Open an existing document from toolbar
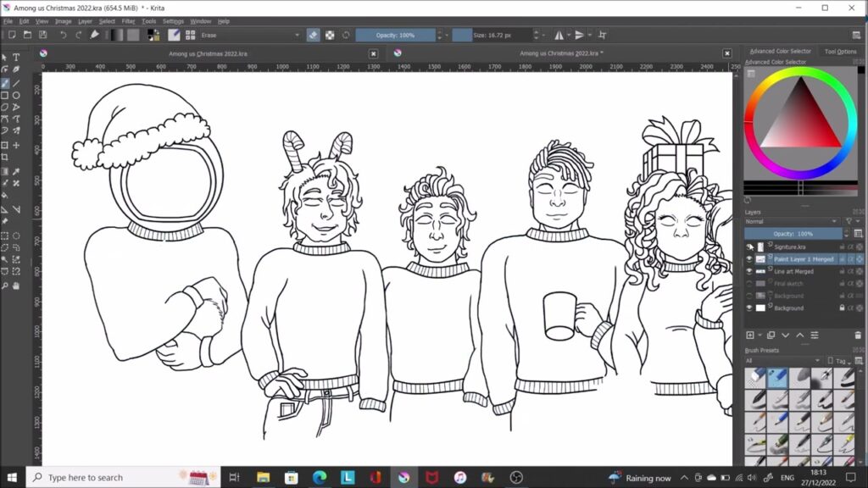 27,35
